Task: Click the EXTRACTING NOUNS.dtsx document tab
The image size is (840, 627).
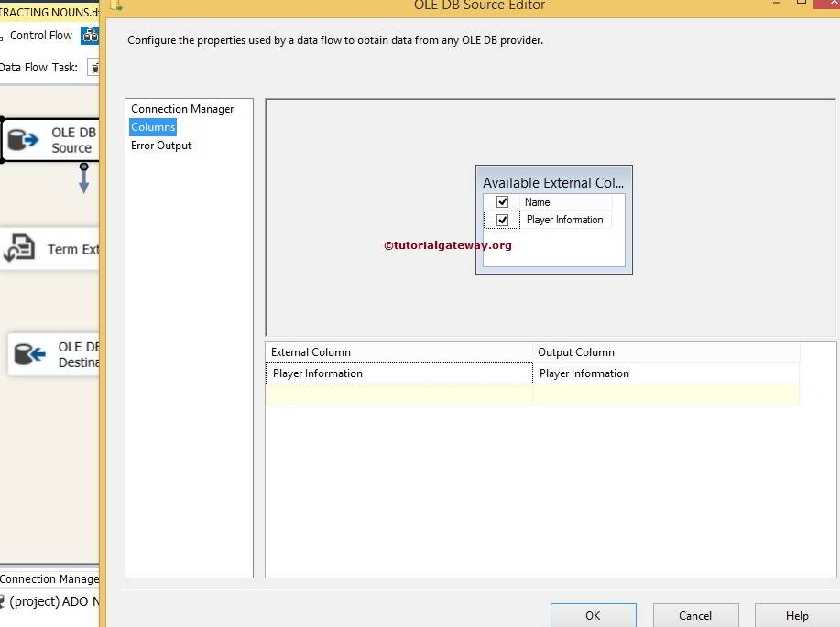Action: point(46,12)
